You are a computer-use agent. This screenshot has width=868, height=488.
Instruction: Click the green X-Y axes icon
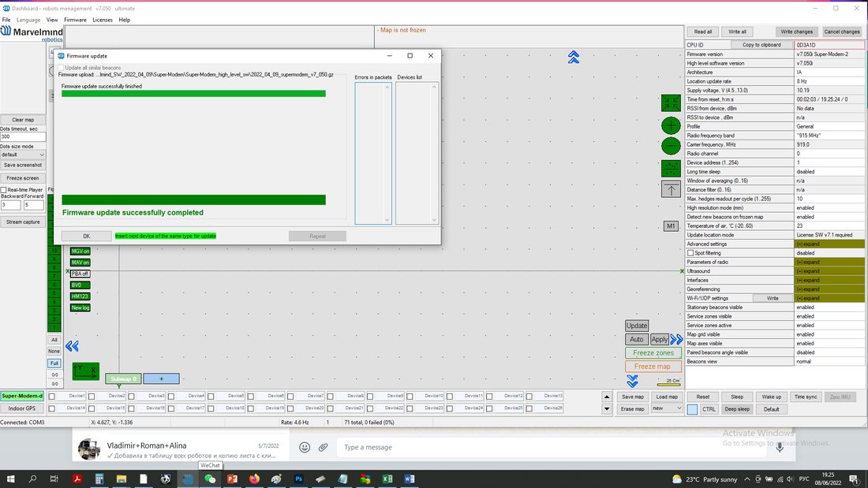pyautogui.click(x=85, y=371)
